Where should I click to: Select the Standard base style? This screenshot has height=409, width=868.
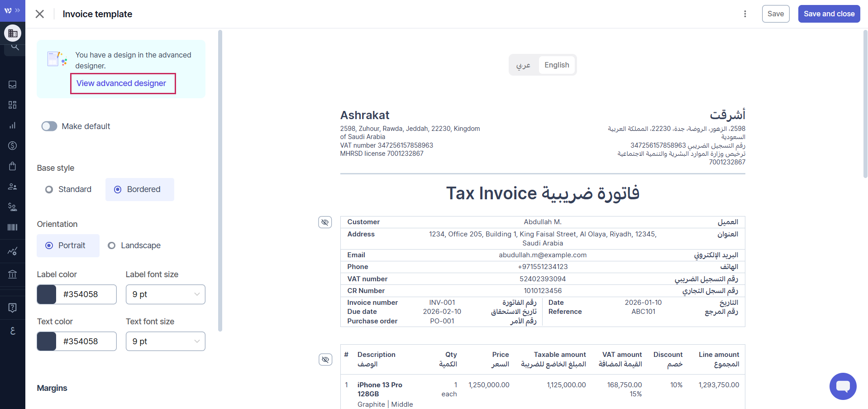[x=69, y=189]
